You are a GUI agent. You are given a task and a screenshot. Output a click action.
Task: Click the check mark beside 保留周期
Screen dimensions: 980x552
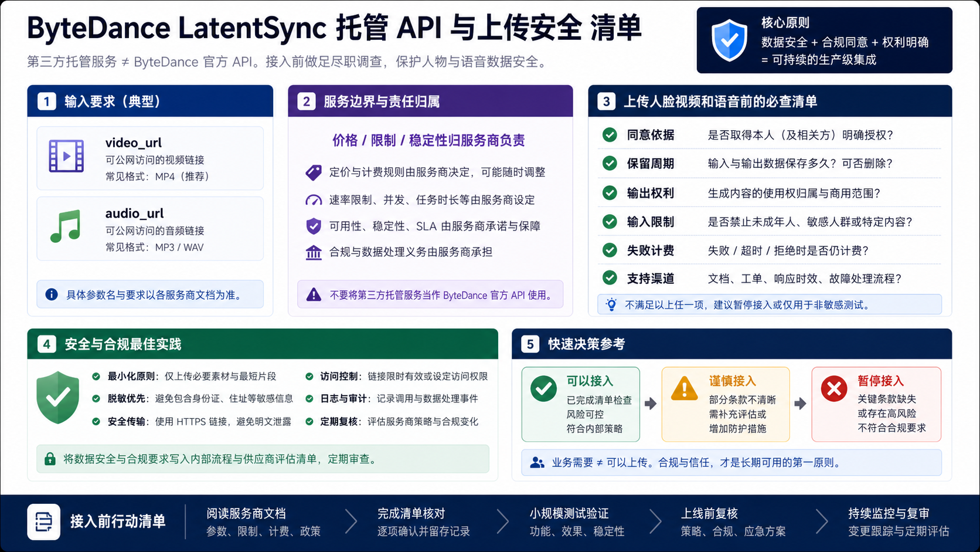tap(610, 163)
